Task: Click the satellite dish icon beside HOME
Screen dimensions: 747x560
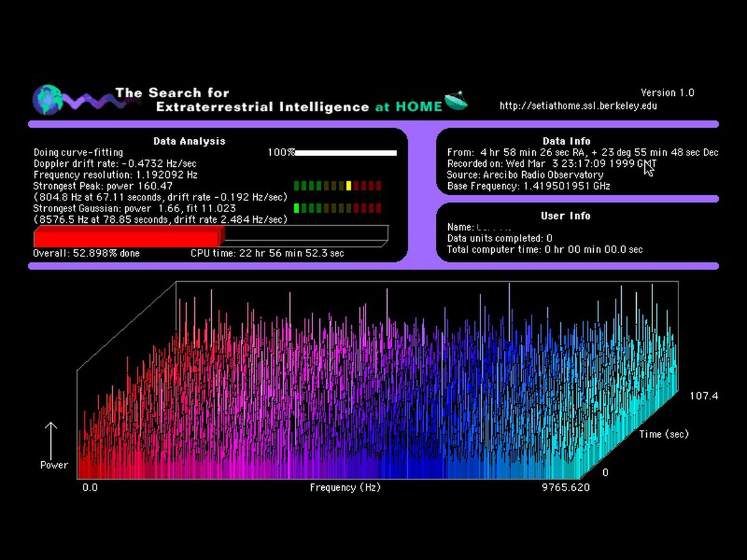Action: point(456,101)
